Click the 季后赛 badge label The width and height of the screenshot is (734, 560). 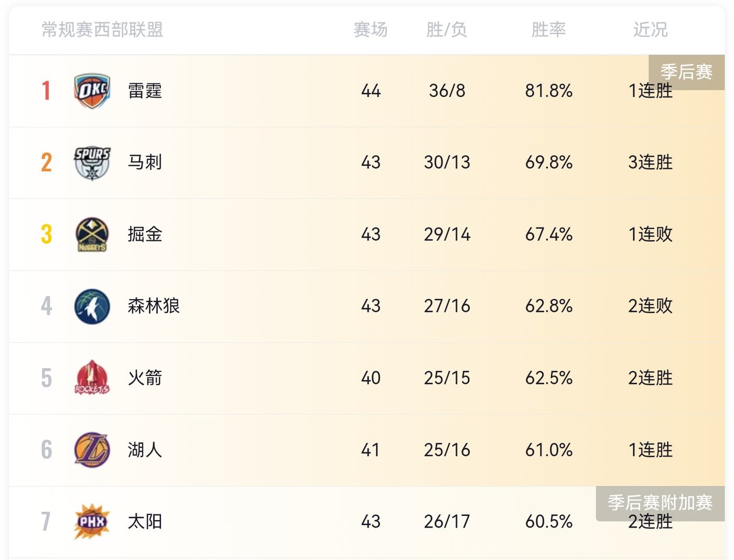pyautogui.click(x=686, y=71)
